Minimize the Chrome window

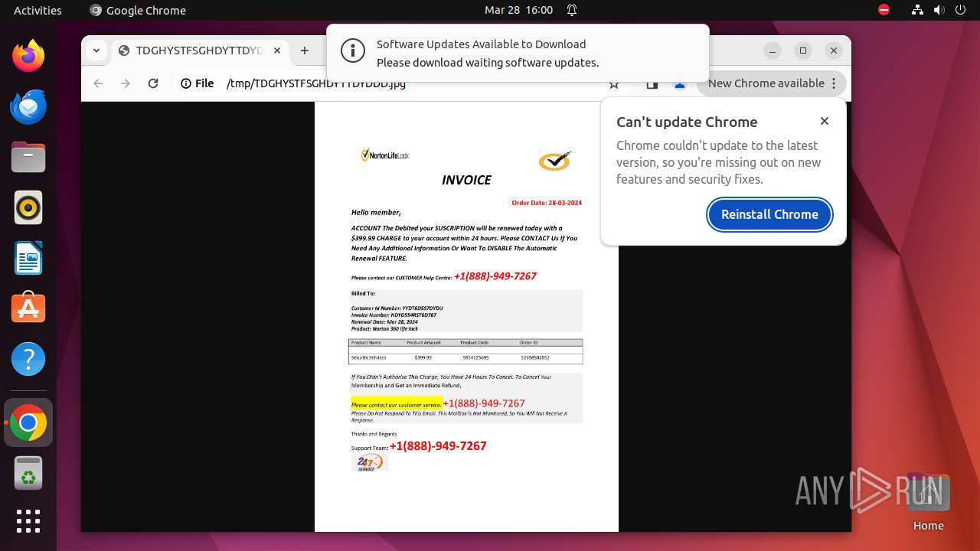pyautogui.click(x=773, y=51)
